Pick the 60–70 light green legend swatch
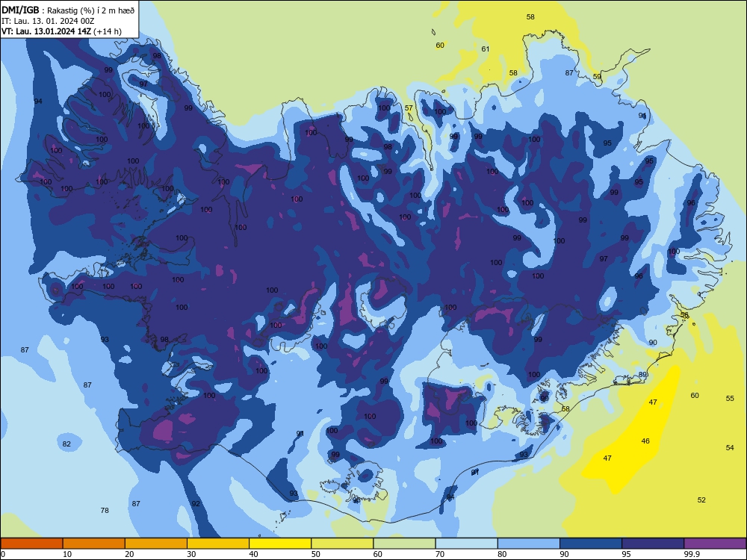The height and width of the screenshot is (560, 747). 404,544
